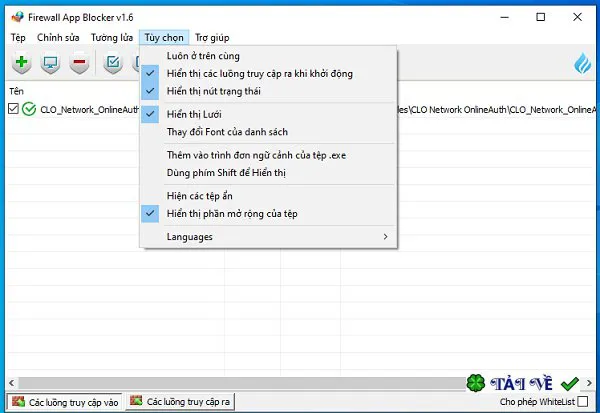600x413 pixels.
Task: Untick the CLO_Network_OnlineAuth row checkbox
Action: 13,109
